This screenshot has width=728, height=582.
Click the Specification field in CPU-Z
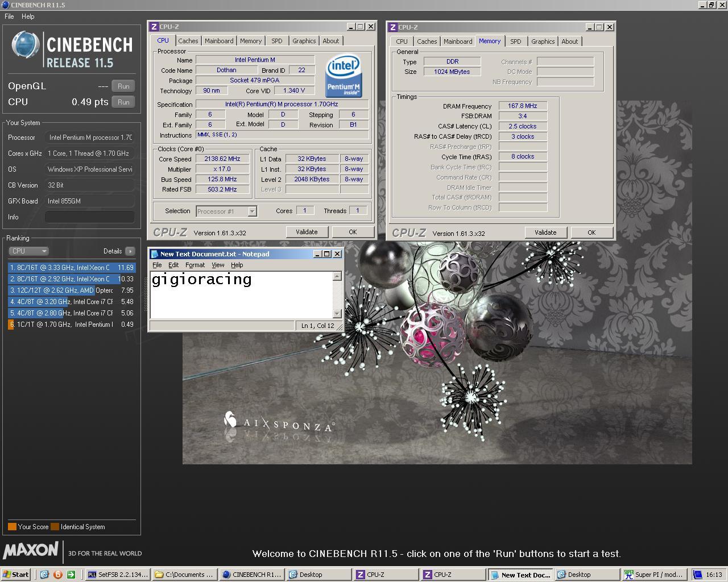282,105
